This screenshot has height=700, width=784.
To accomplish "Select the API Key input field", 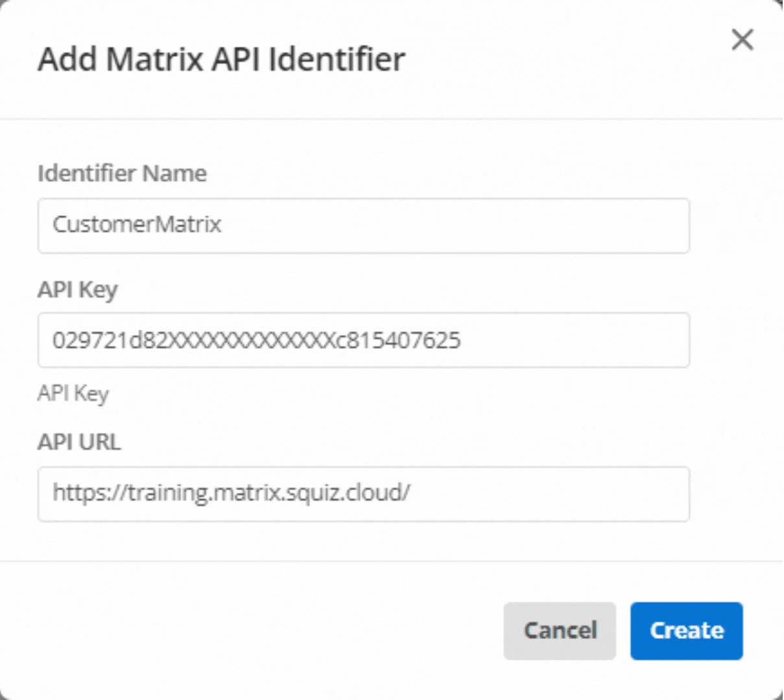I will click(363, 340).
